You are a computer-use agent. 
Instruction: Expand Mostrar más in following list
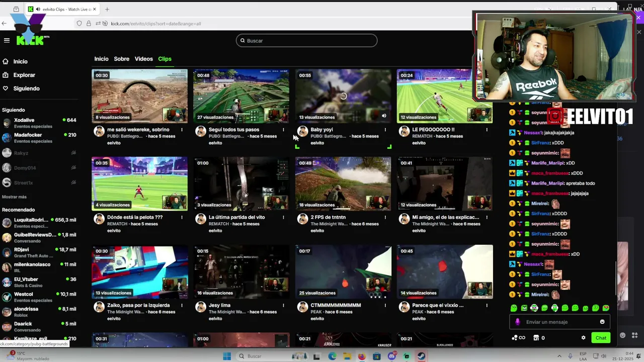click(14, 197)
